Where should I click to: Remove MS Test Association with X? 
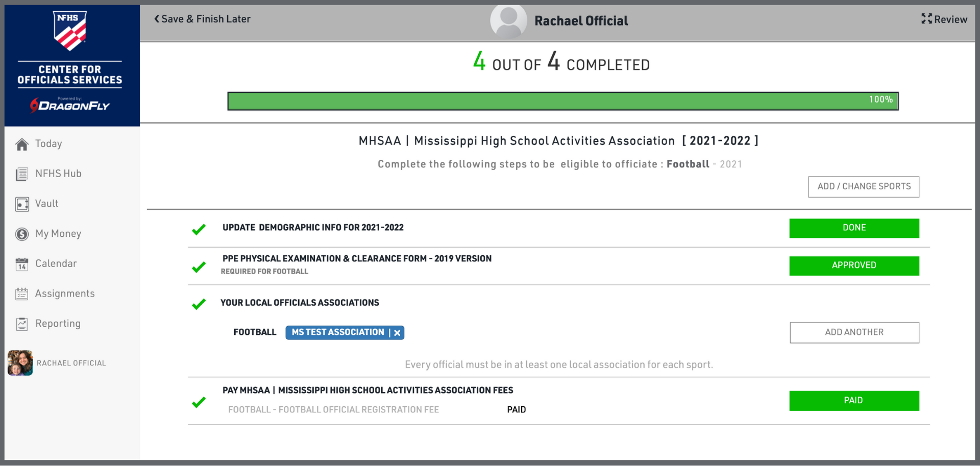(x=397, y=333)
